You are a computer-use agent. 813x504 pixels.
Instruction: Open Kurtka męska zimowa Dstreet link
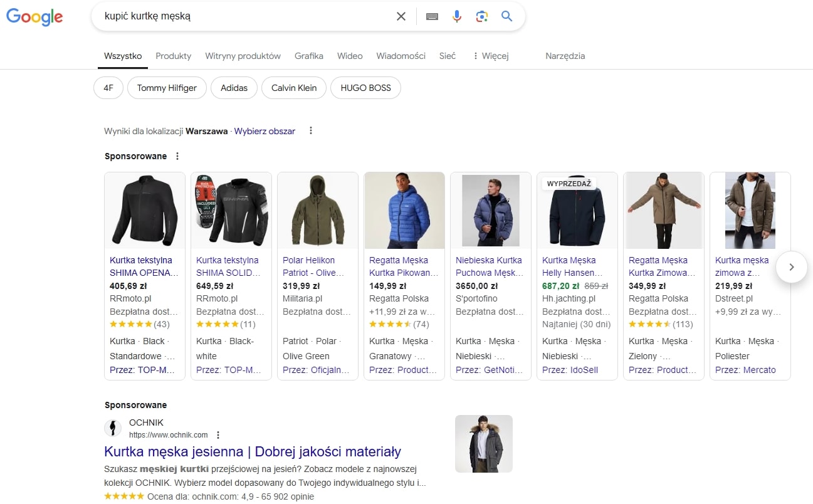(742, 266)
